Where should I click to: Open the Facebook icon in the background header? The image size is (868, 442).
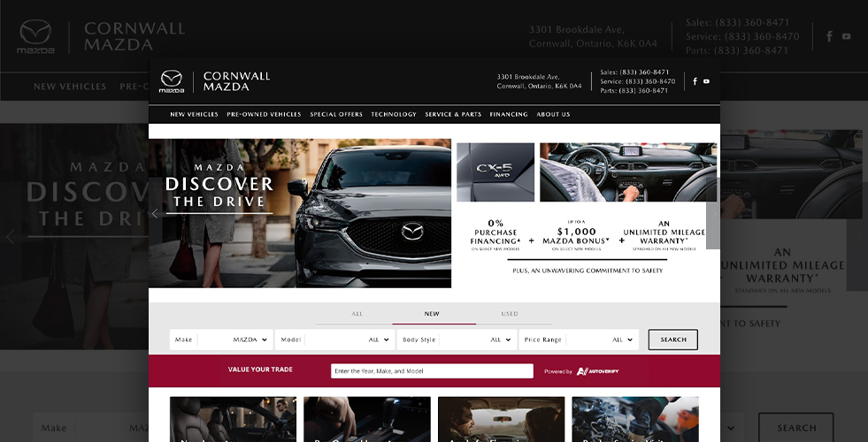[829, 36]
